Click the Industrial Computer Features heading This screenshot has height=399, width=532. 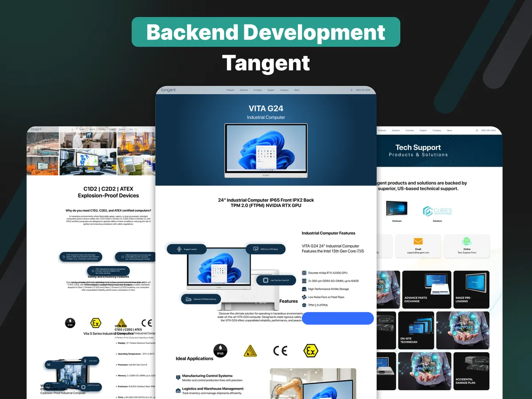[329, 233]
